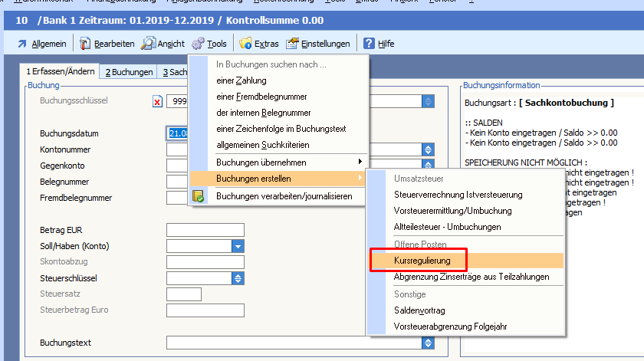Click the Allgemein toolbar arrow icon
Image resolution: width=644 pixels, height=361 pixels.
[x=22, y=44]
